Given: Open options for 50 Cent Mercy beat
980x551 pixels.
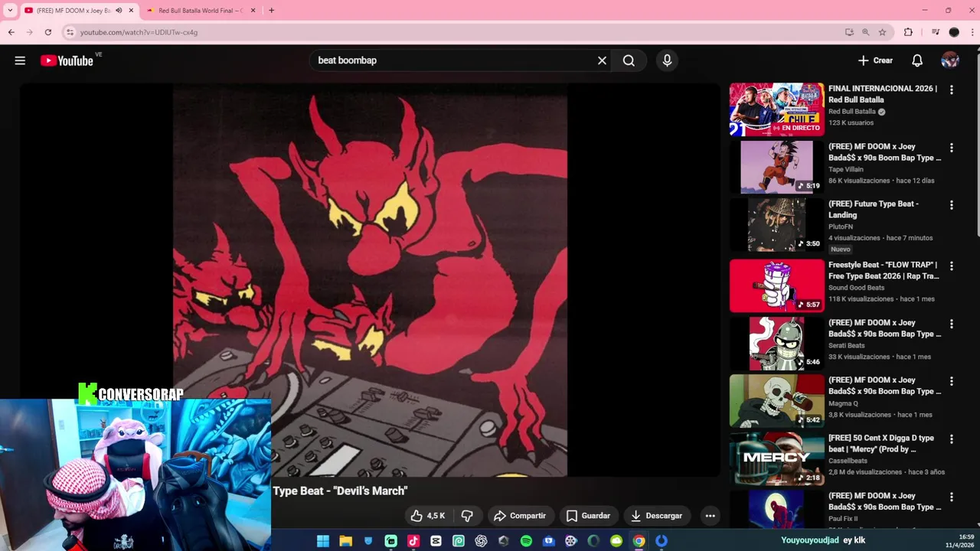Looking at the screenshot, I should [x=952, y=439].
